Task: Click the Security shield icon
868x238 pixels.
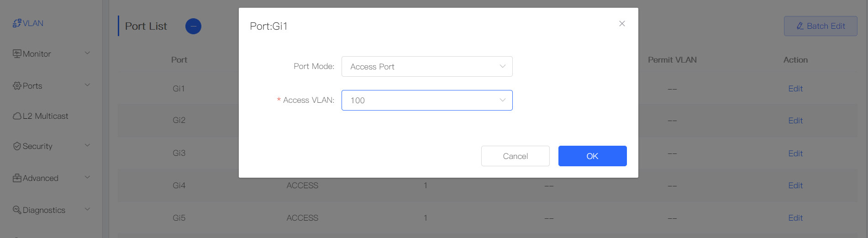Action: click(x=17, y=146)
